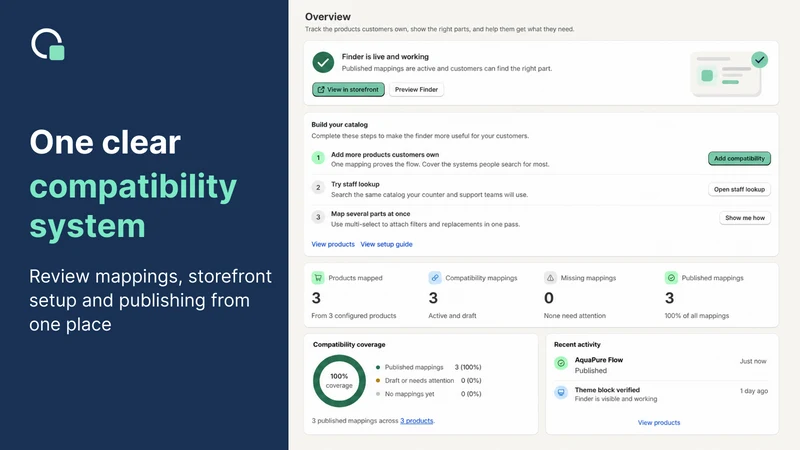Click the Missing mappings warning icon
This screenshot has height=450, width=800.
pyautogui.click(x=550, y=278)
